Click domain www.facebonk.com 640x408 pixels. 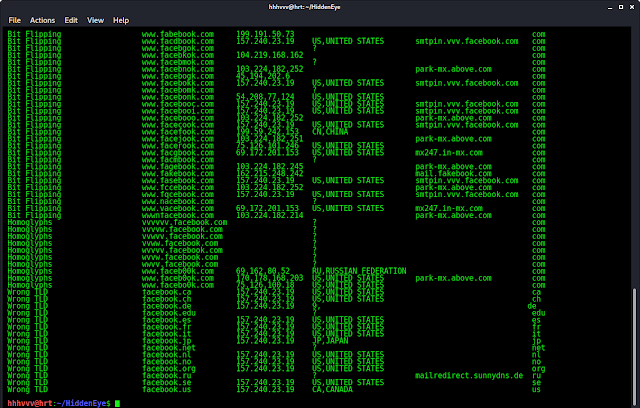178,97
